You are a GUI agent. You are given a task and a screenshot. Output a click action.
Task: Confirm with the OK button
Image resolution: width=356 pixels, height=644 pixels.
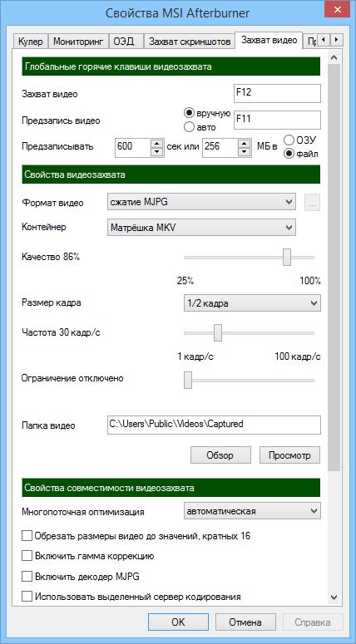click(178, 622)
